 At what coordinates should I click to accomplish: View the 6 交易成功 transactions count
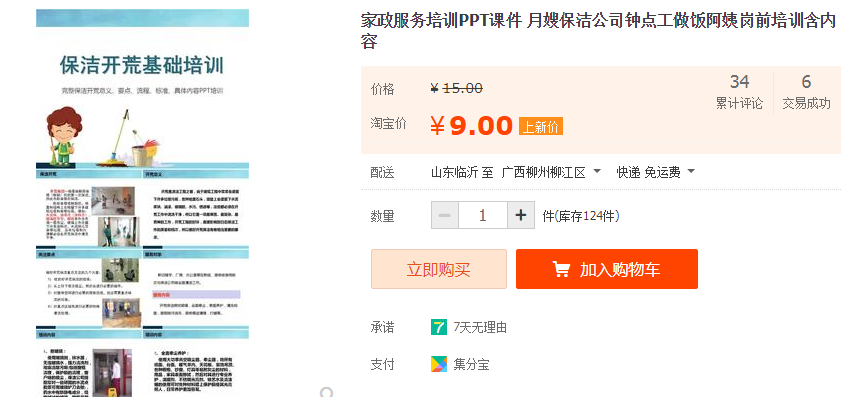[806, 92]
